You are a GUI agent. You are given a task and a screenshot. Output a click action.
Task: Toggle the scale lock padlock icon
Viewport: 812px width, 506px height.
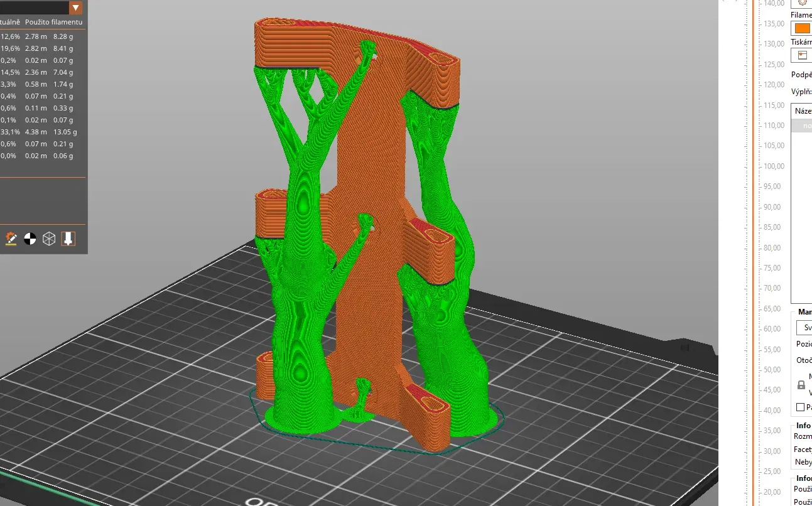[801, 385]
